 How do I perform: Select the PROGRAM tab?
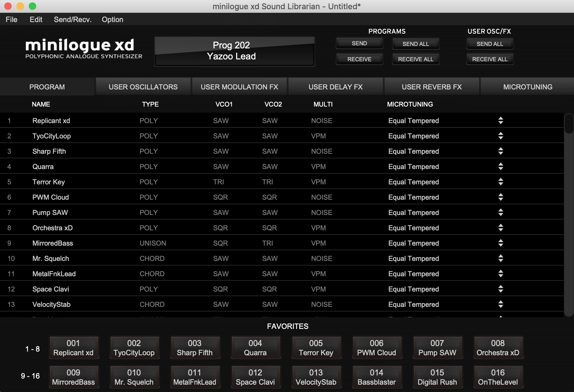pyautogui.click(x=47, y=87)
